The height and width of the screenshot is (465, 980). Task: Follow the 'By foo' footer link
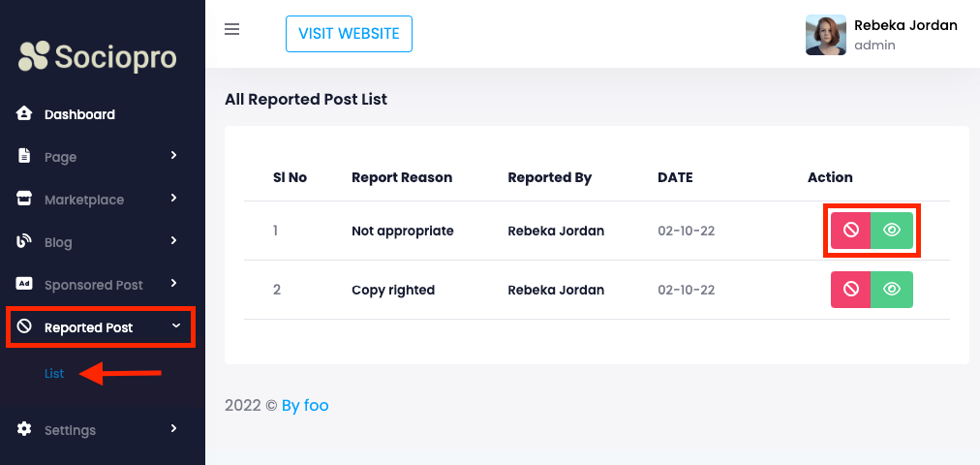(305, 405)
